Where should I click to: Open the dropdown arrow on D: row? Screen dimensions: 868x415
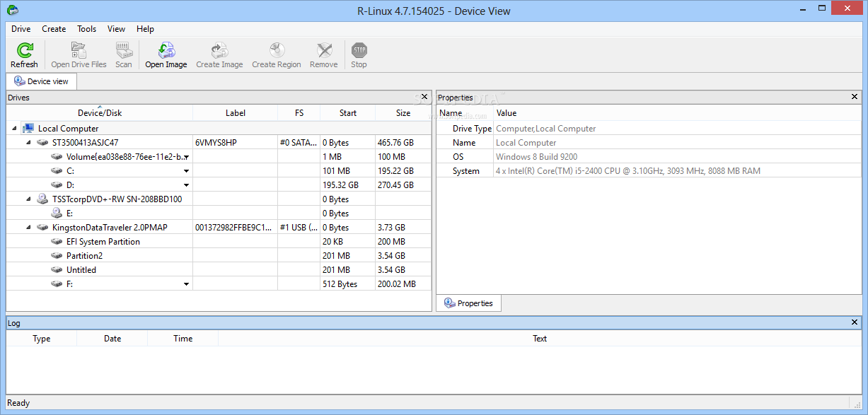click(x=187, y=185)
